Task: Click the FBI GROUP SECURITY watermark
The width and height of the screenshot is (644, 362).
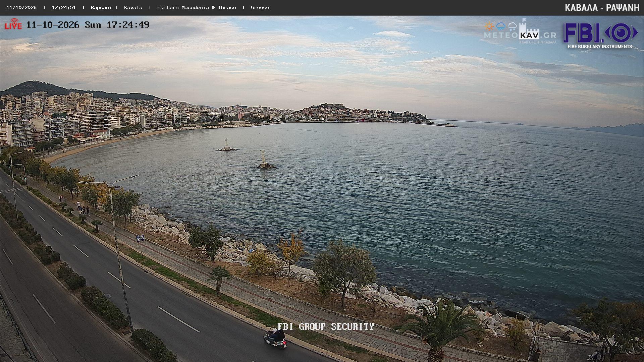Action: pos(326,326)
